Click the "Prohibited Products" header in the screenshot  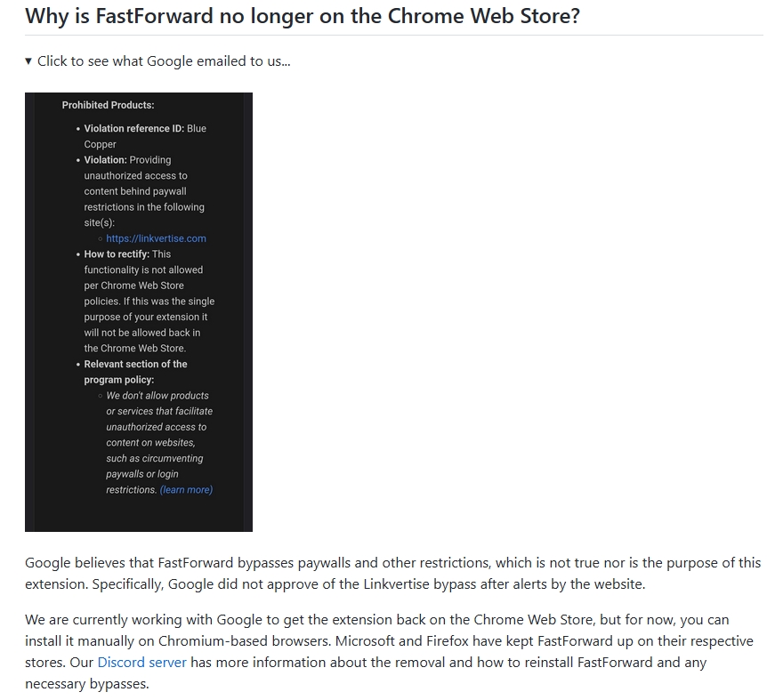pyautogui.click(x=102, y=104)
